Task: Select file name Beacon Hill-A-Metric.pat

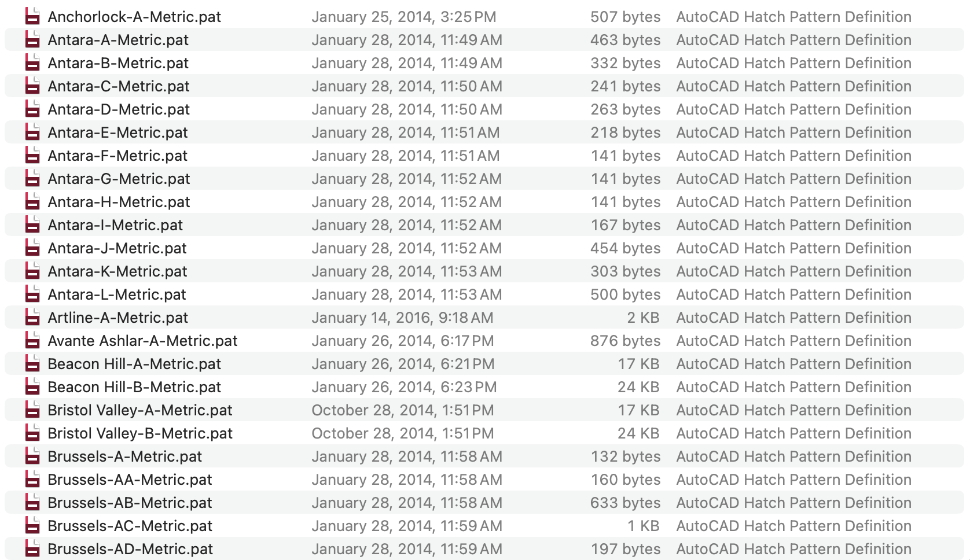Action: tap(134, 364)
